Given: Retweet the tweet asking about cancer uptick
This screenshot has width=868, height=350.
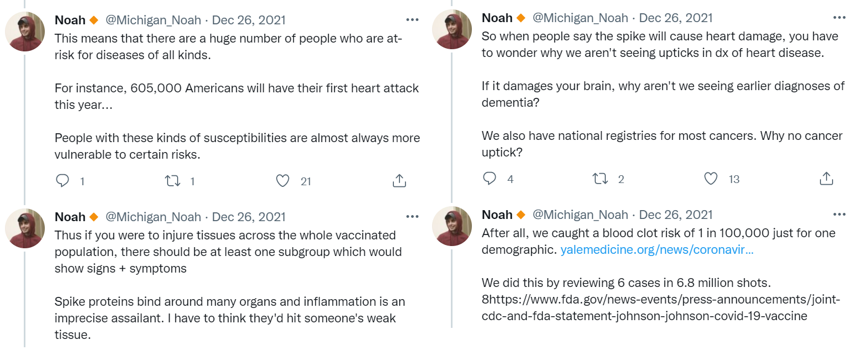Looking at the screenshot, I should pos(600,179).
